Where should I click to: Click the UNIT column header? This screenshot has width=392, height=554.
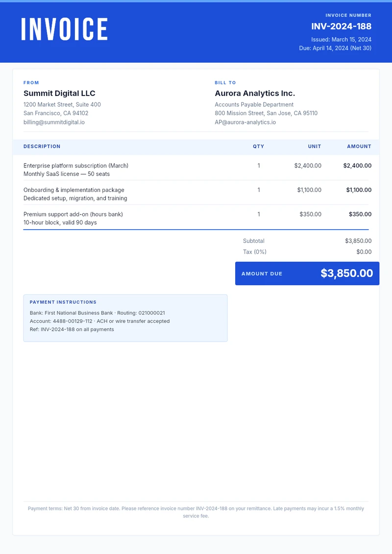314,146
